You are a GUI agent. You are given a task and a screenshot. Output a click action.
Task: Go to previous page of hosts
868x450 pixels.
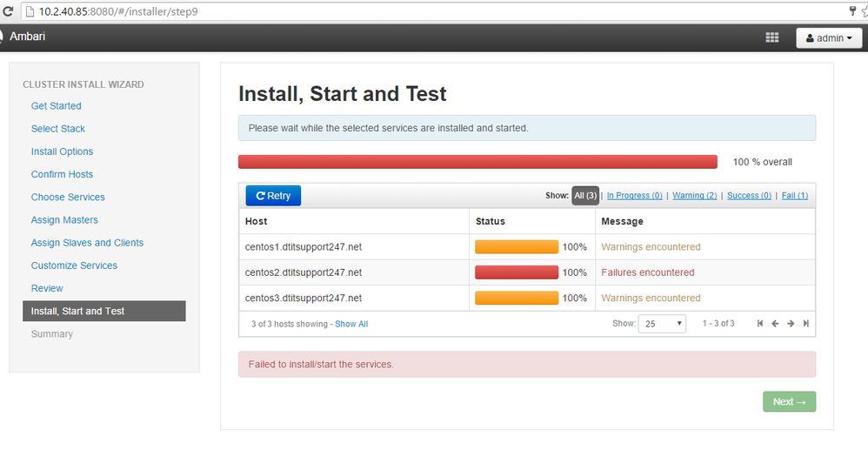(x=775, y=324)
